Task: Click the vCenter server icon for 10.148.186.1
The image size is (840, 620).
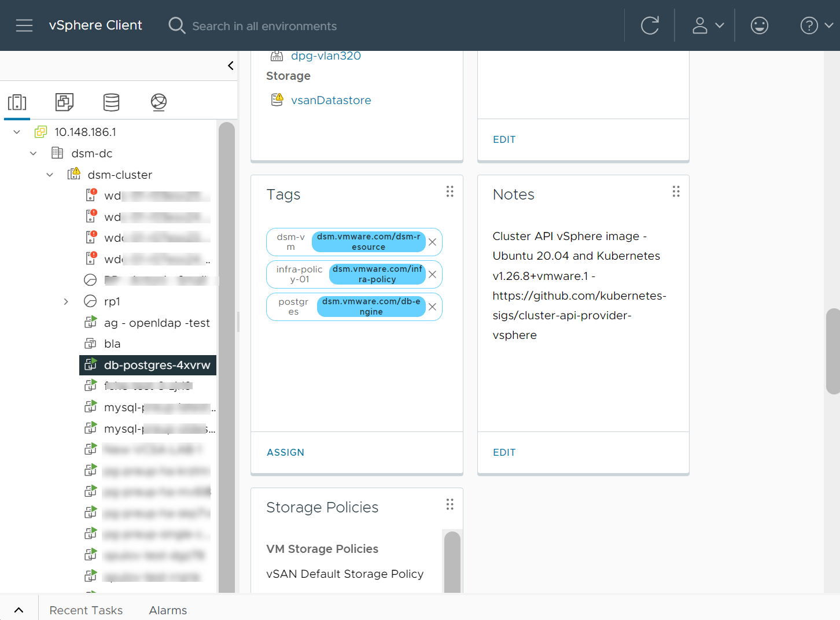Action: coord(40,132)
